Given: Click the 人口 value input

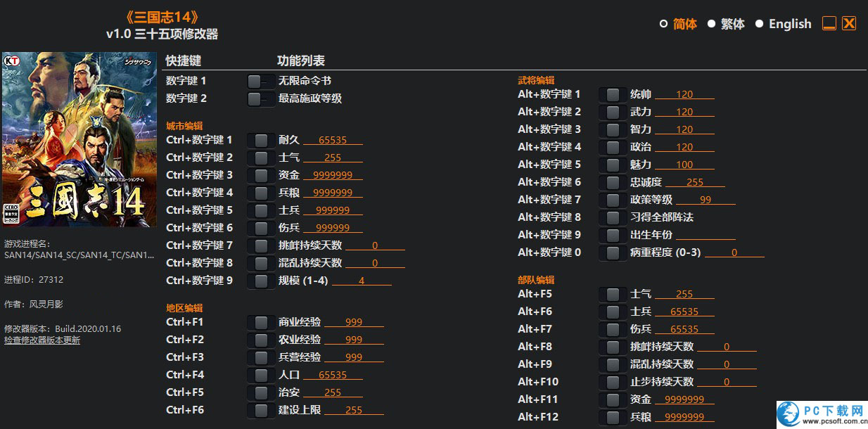Looking at the screenshot, I should click(x=333, y=375).
